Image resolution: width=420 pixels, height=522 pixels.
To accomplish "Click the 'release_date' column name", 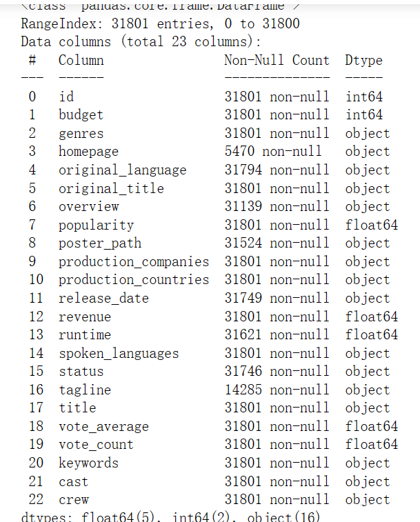I will click(103, 299).
